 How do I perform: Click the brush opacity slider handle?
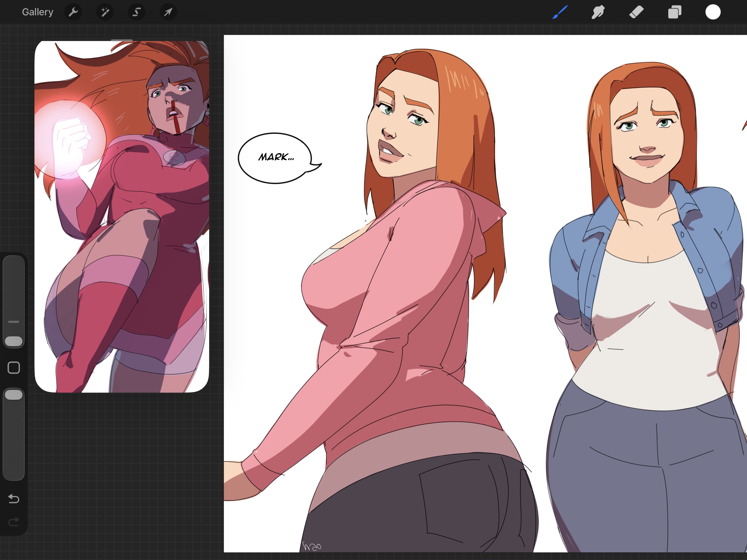pos(14,395)
